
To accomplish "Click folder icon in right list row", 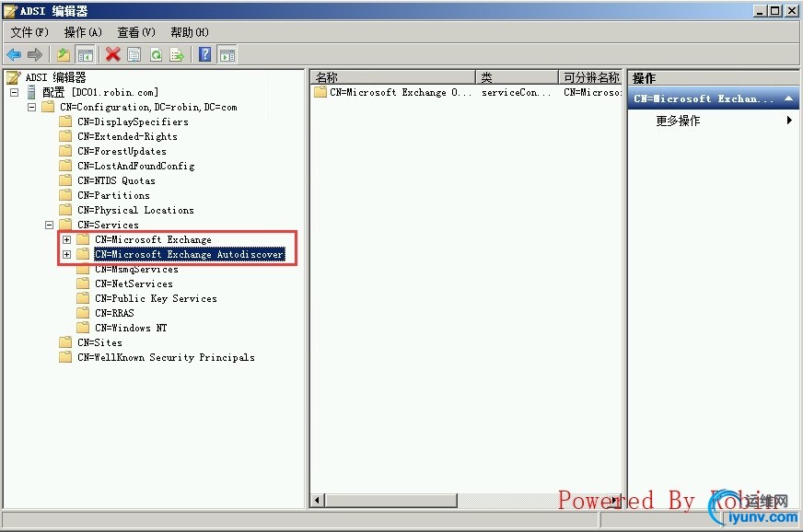I will tap(320, 92).
